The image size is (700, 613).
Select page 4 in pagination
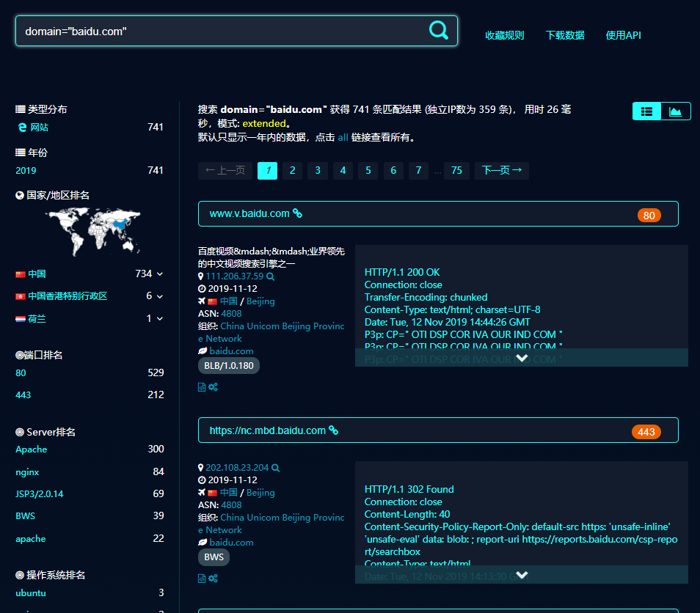343,170
